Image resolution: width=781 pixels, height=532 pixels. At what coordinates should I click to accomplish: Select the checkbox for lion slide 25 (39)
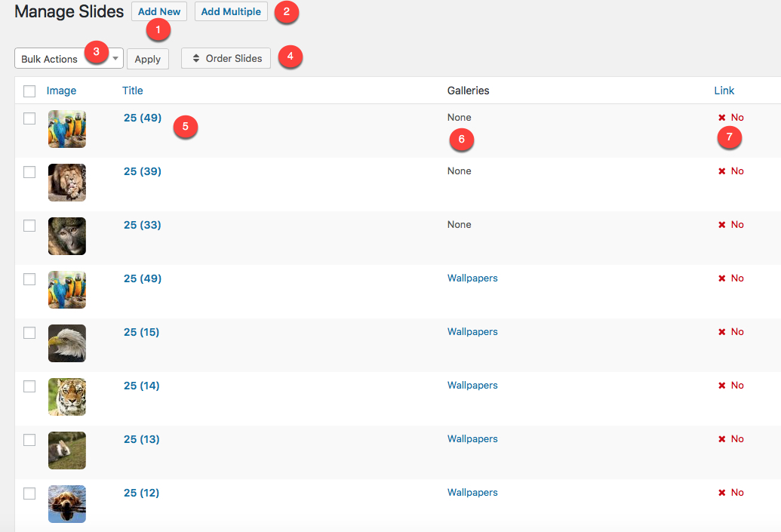pyautogui.click(x=29, y=171)
